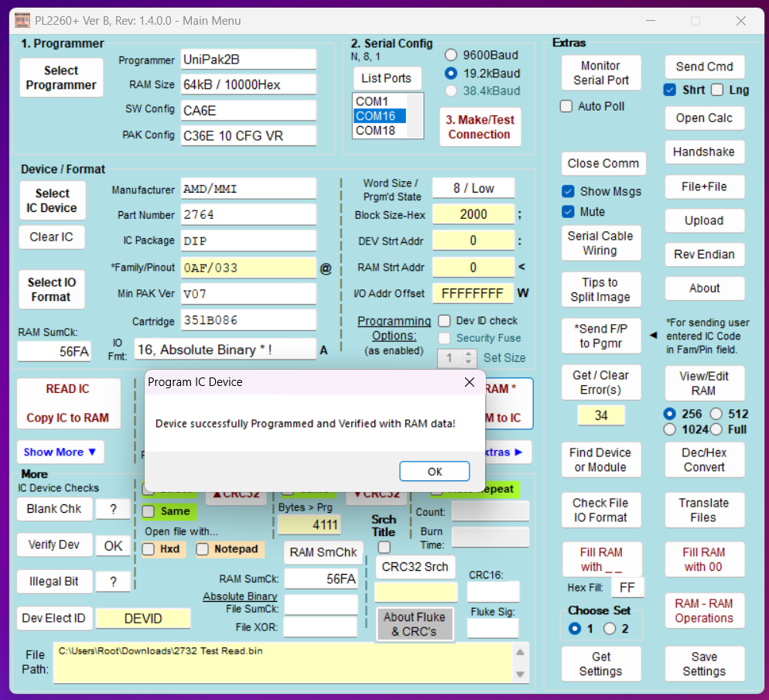The image size is (769, 700).
Task: Click OK in Program IC Device dialog
Action: pos(434,471)
